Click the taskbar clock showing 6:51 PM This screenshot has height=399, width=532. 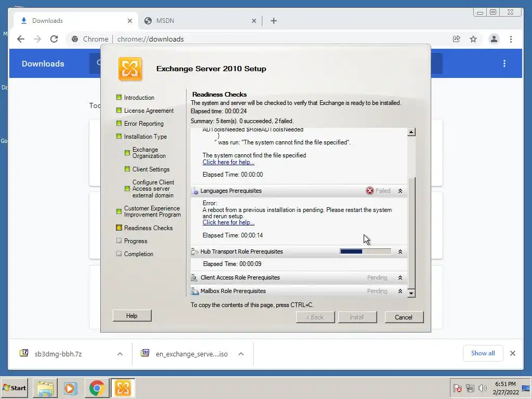click(506, 388)
